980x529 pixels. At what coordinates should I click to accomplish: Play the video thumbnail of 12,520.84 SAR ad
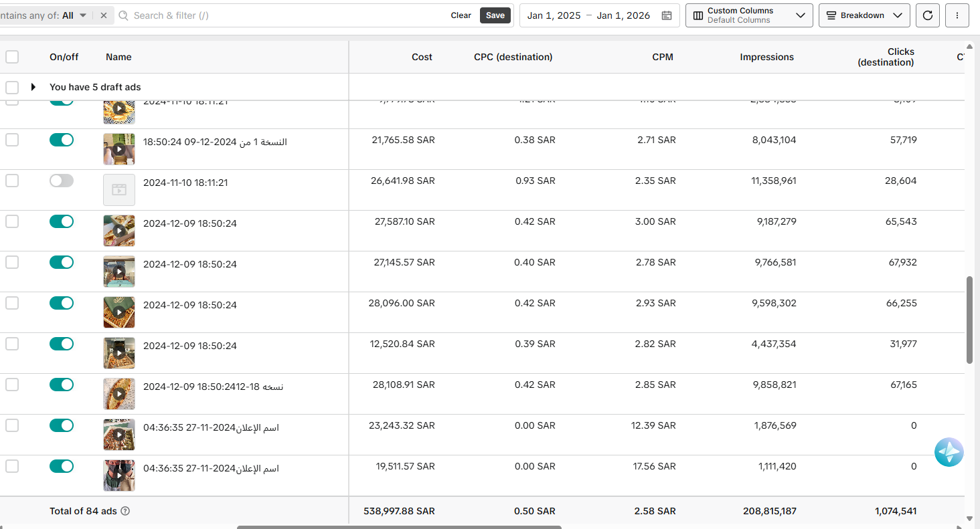(119, 353)
